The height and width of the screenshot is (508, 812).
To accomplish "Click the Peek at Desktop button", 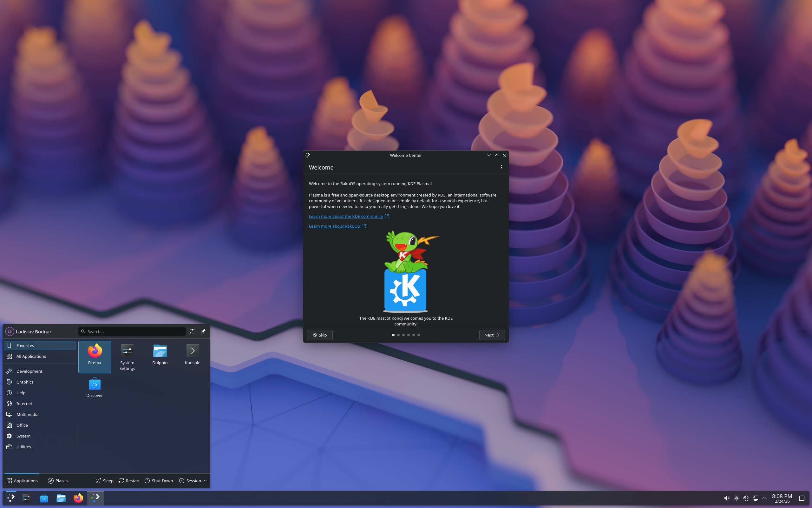I will (x=802, y=498).
